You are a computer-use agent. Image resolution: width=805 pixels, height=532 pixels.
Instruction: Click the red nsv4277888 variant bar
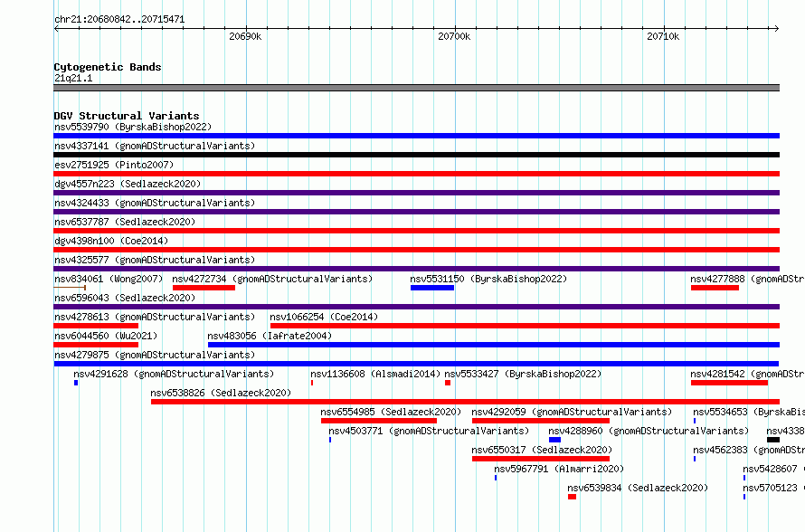click(715, 288)
